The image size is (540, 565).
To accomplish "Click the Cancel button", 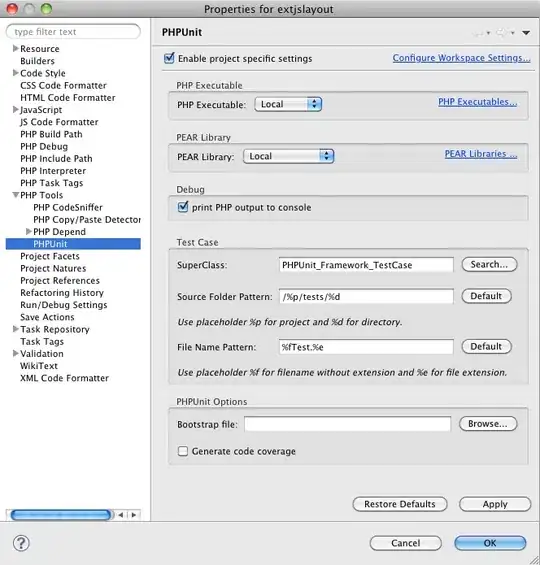I will pyautogui.click(x=406, y=543).
